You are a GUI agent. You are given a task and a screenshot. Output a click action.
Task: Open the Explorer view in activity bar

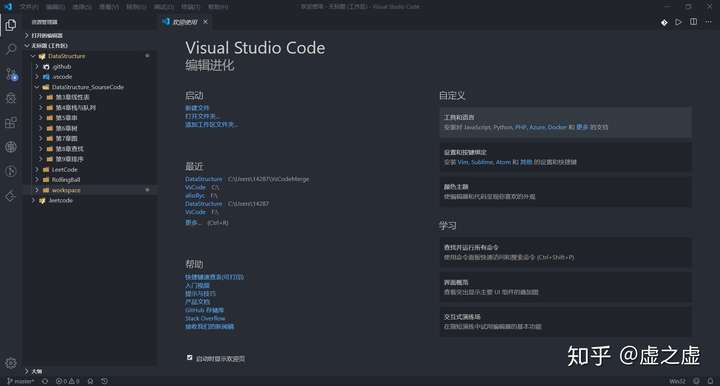(x=11, y=25)
